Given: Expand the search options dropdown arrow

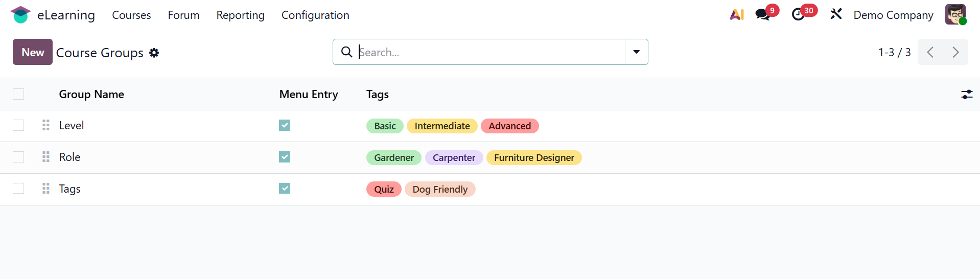Looking at the screenshot, I should 637,52.
